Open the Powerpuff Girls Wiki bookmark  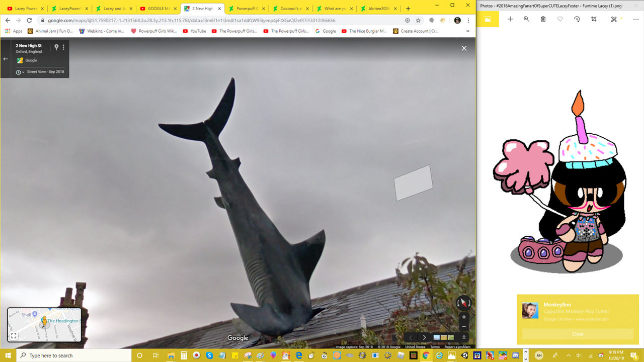[x=154, y=31]
